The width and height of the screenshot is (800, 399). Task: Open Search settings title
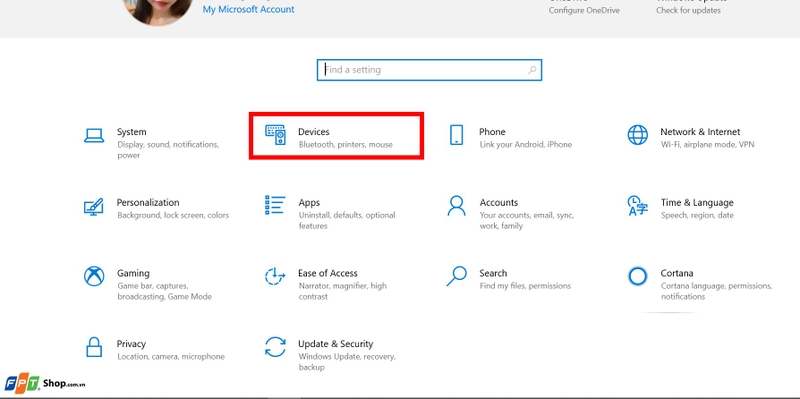click(x=493, y=273)
